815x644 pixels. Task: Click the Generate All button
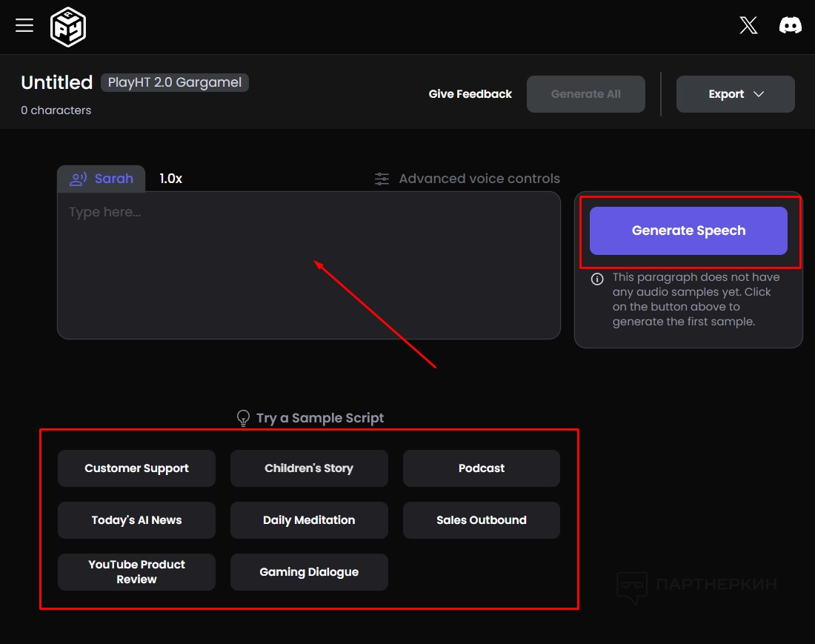coord(585,94)
